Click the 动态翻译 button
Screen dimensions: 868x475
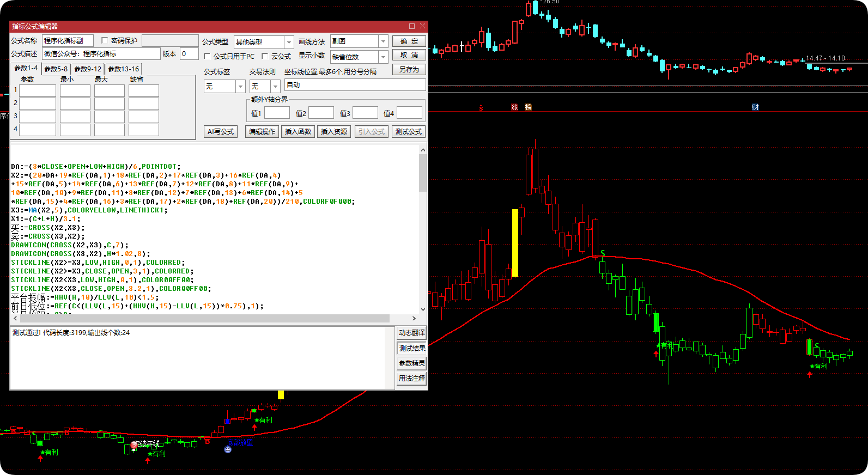pos(412,333)
